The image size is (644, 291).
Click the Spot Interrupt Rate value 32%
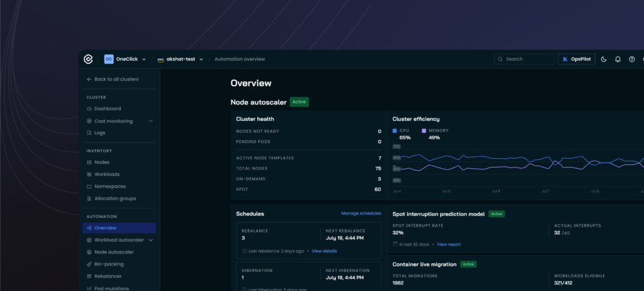398,232
